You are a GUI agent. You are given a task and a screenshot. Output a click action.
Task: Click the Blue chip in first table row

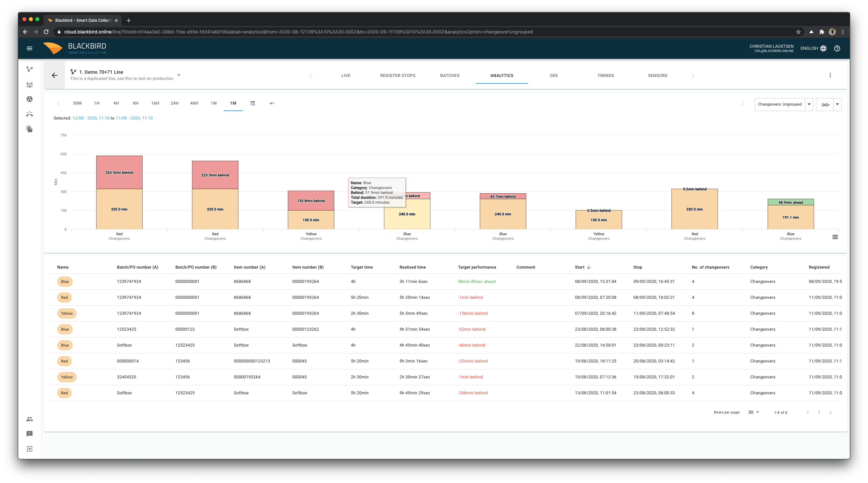(65, 282)
